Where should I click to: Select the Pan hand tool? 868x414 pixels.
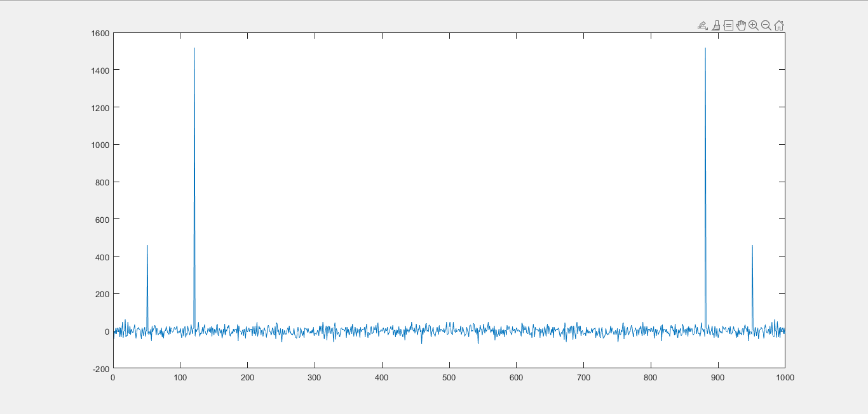[x=741, y=25]
